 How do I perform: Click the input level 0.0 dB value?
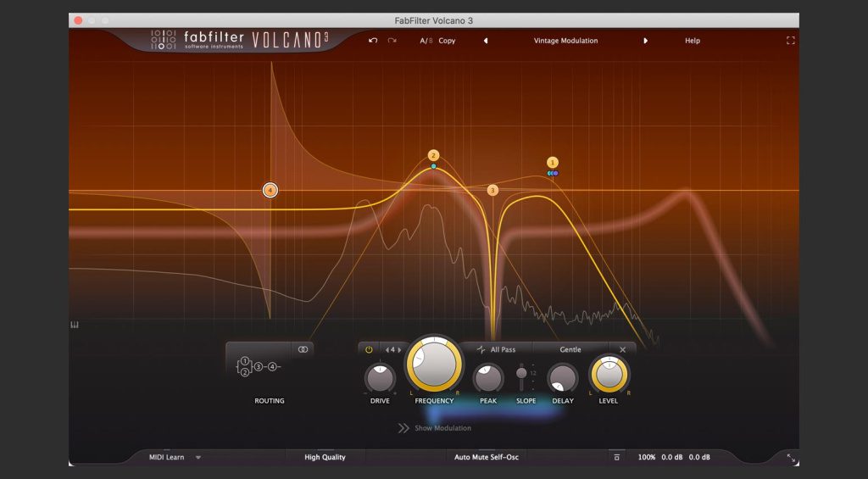pos(672,458)
